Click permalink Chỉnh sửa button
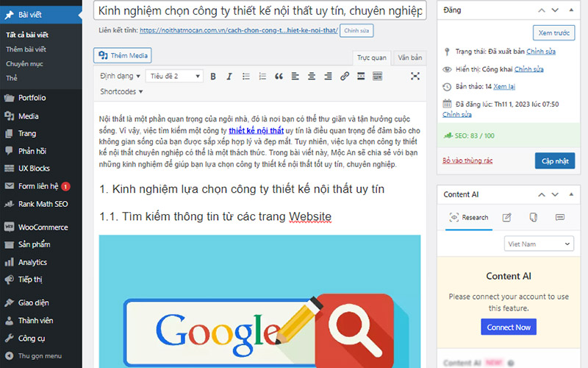 356,31
